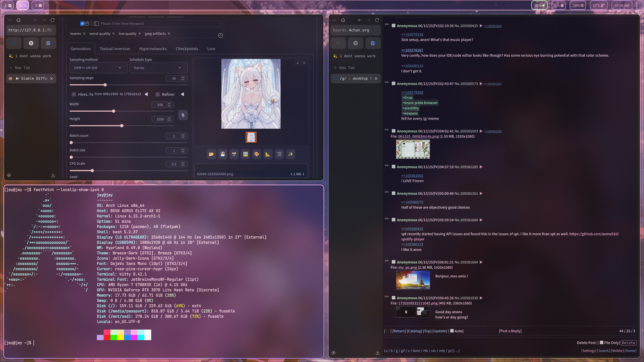Switch to Hypernetworks tab

pos(153,49)
